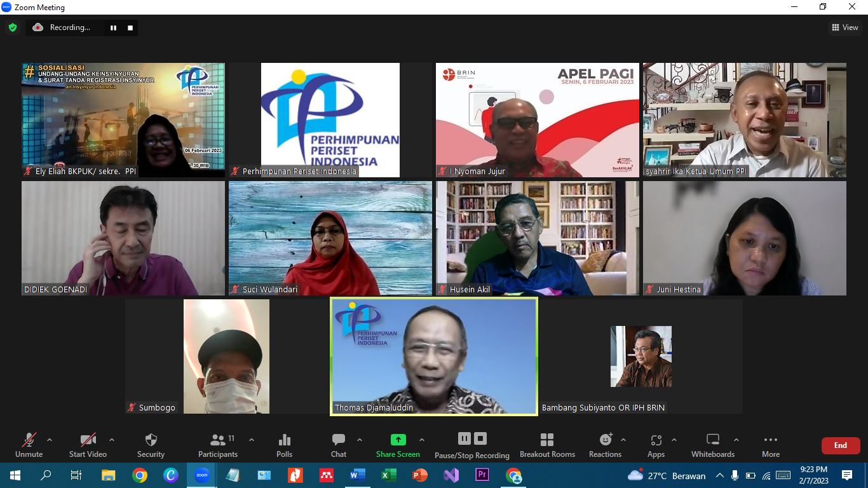
Task: Switch to Zoom app in taskbar
Action: click(202, 475)
